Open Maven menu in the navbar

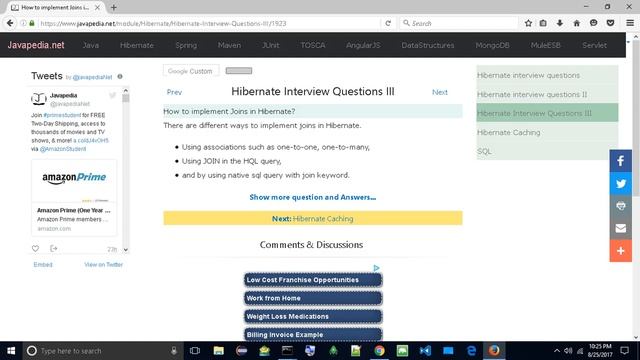click(x=229, y=45)
